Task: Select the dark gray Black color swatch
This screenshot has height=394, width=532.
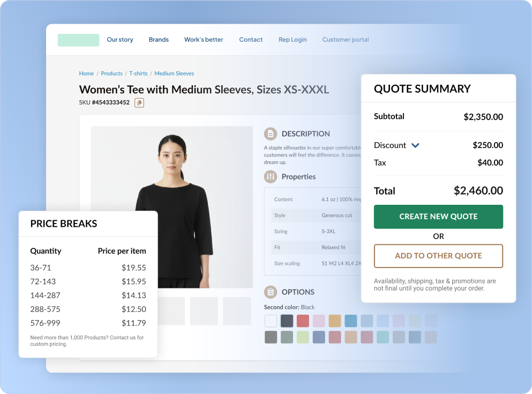Action: [287, 321]
